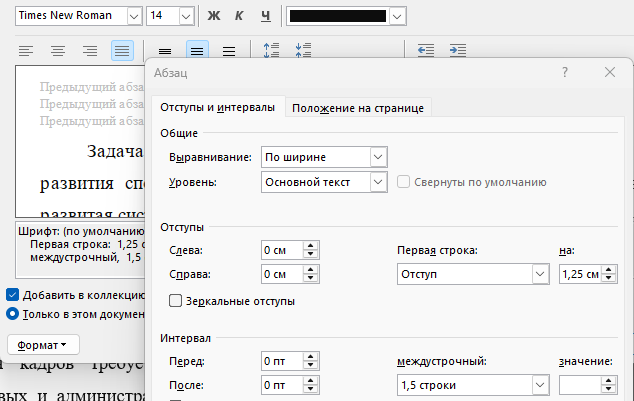Decrease После spacing with down arrow

click(311, 389)
